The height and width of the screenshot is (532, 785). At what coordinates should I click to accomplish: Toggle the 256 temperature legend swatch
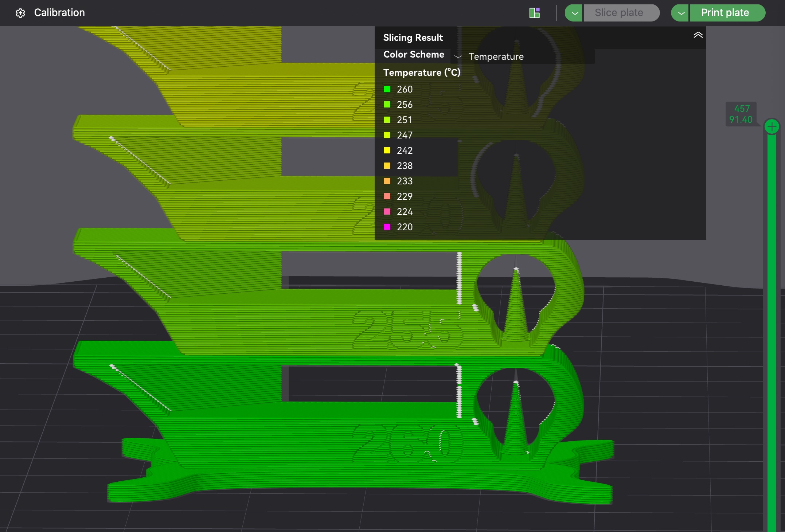pyautogui.click(x=387, y=105)
